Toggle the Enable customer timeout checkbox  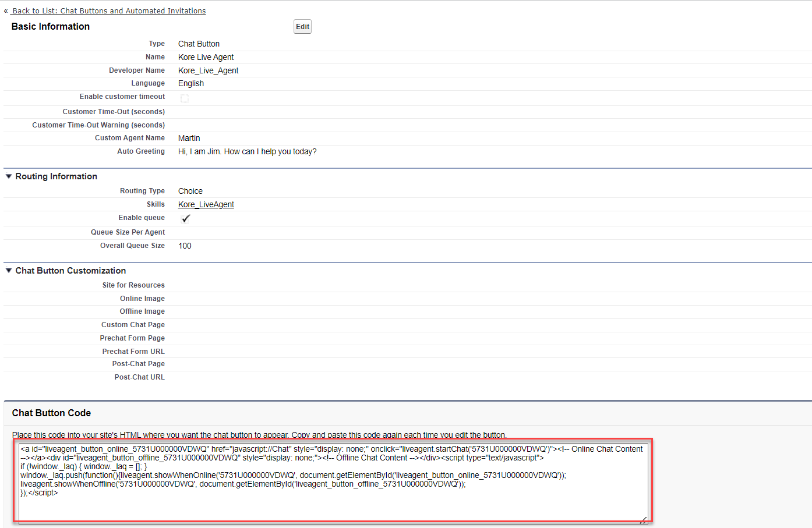[x=185, y=98]
